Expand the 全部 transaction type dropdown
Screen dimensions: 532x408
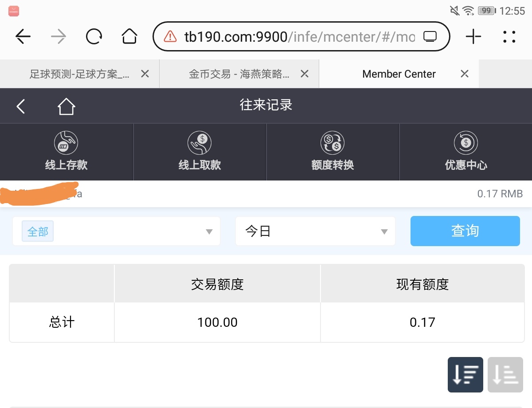click(x=116, y=231)
